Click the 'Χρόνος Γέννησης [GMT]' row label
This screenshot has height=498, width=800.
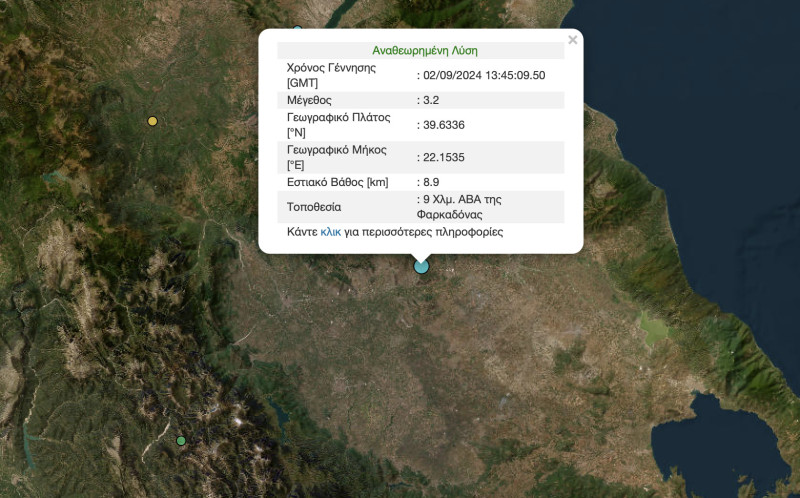click(x=331, y=75)
